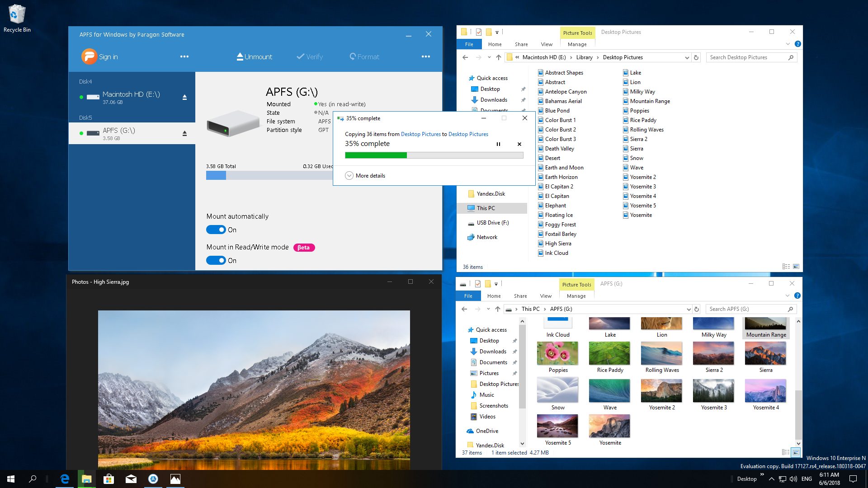This screenshot has width=868, height=488.
Task: Toggle Mount in Read/Write mode Beta switch
Action: [216, 260]
